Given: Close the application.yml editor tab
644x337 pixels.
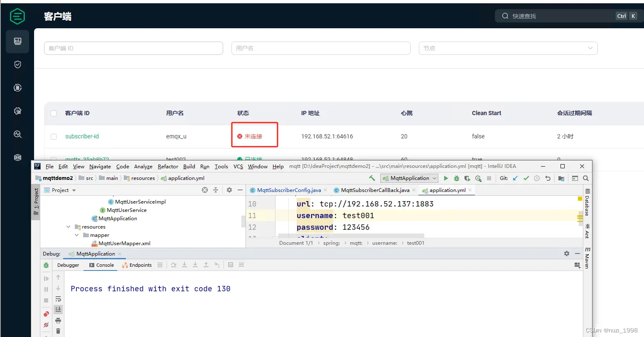Looking at the screenshot, I should [470, 190].
